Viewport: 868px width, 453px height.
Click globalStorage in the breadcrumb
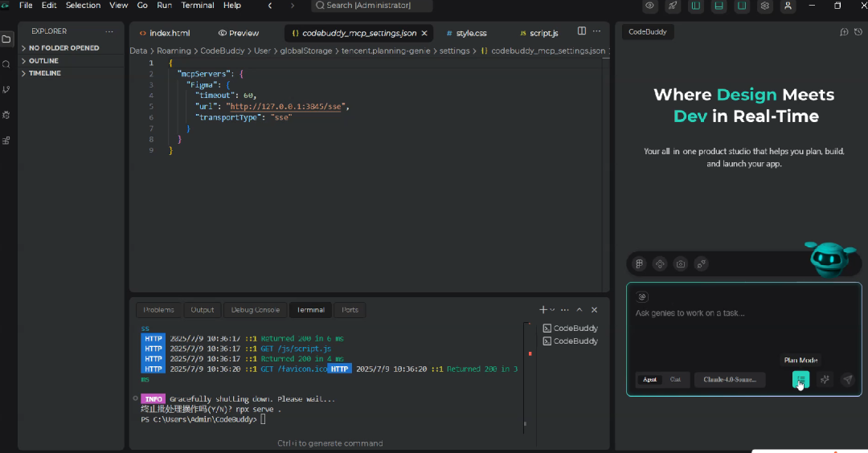[x=306, y=51]
